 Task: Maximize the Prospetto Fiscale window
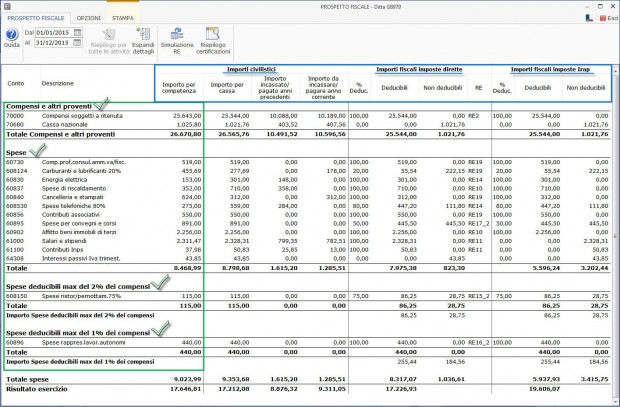pyautogui.click(x=600, y=6)
